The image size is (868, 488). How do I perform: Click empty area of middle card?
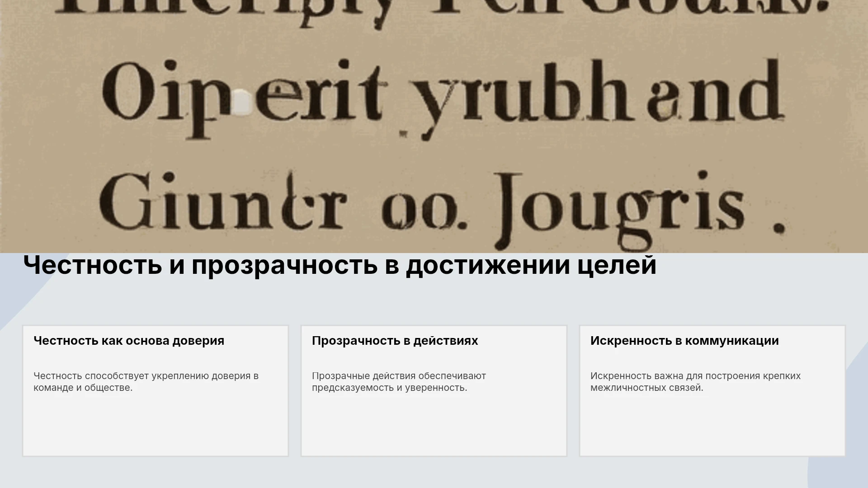point(434,425)
